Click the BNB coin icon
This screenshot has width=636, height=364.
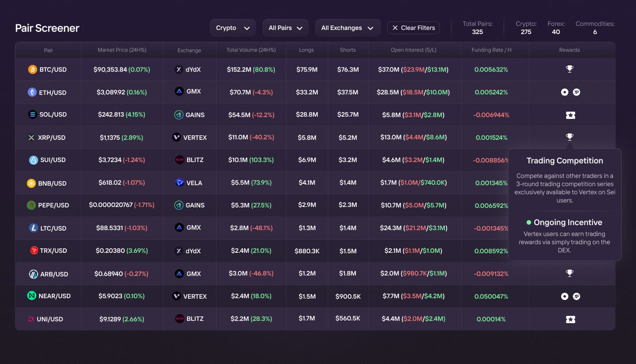coord(31,183)
